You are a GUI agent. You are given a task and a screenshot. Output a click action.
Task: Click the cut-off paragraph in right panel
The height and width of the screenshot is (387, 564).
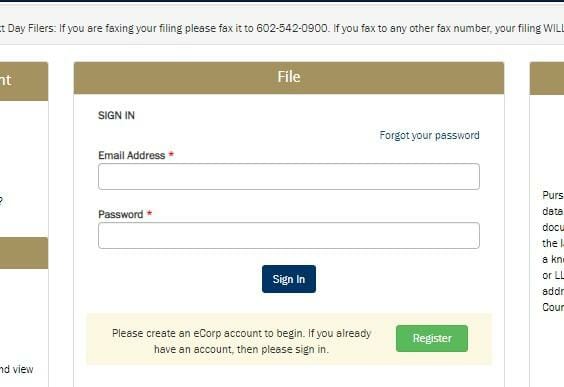point(553,251)
